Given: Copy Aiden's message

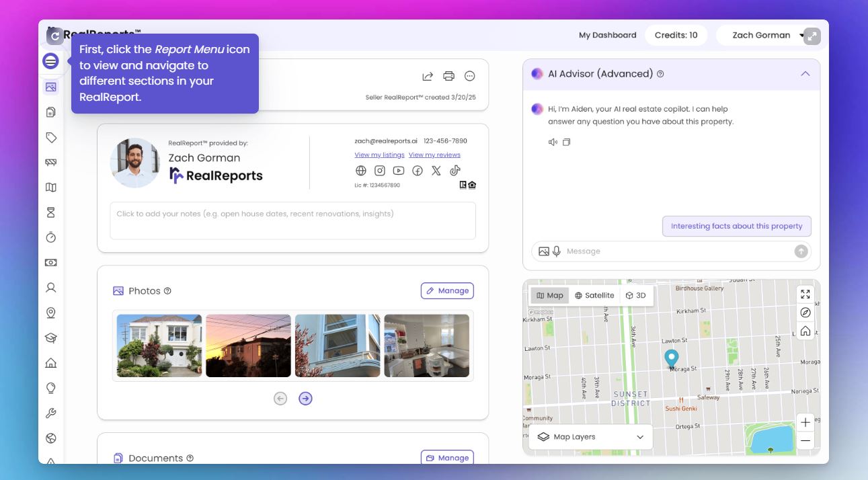Looking at the screenshot, I should point(566,142).
